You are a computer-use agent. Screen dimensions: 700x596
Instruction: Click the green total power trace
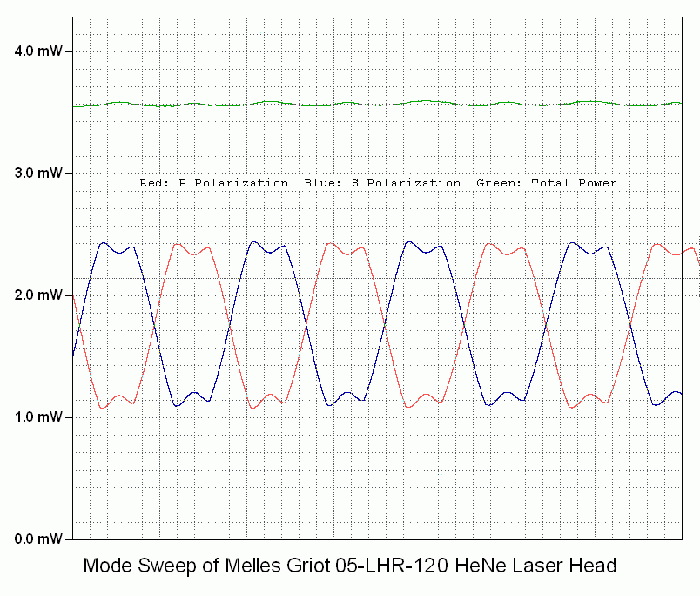(348, 103)
